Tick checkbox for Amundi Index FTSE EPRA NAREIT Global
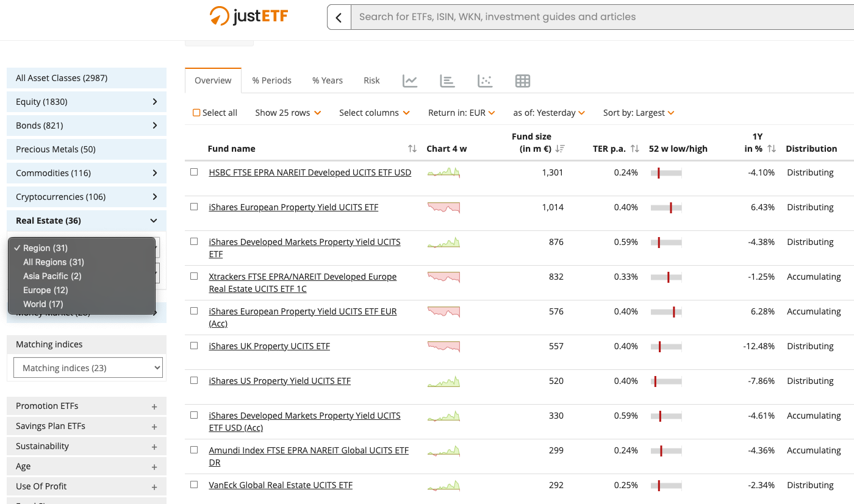 coord(194,450)
